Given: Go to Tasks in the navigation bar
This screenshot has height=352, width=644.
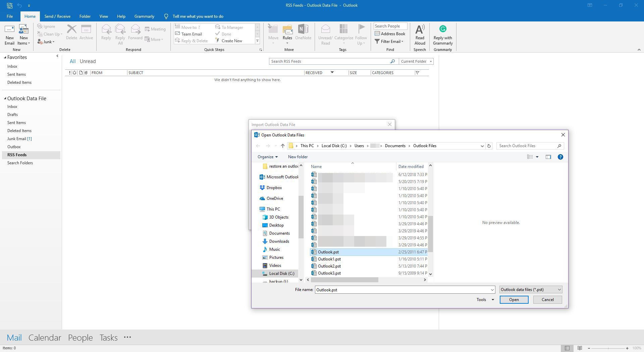Looking at the screenshot, I should pyautogui.click(x=108, y=338).
